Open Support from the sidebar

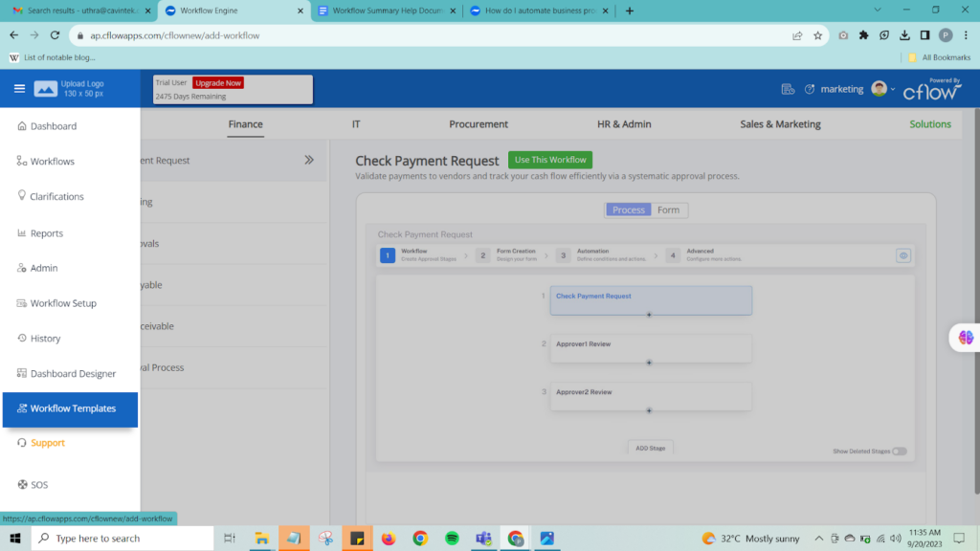point(48,443)
